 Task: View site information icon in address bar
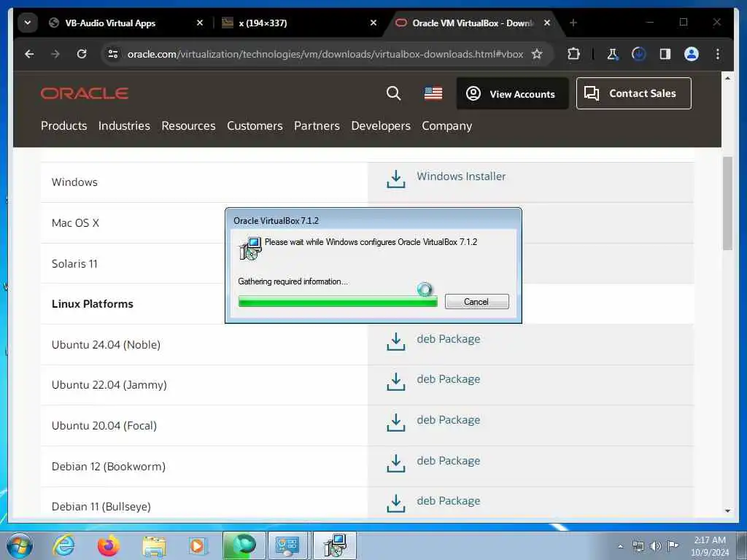point(113,54)
